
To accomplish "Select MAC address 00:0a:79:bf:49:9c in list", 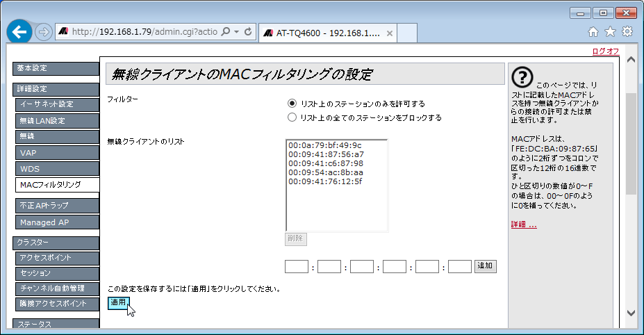I will [x=325, y=145].
